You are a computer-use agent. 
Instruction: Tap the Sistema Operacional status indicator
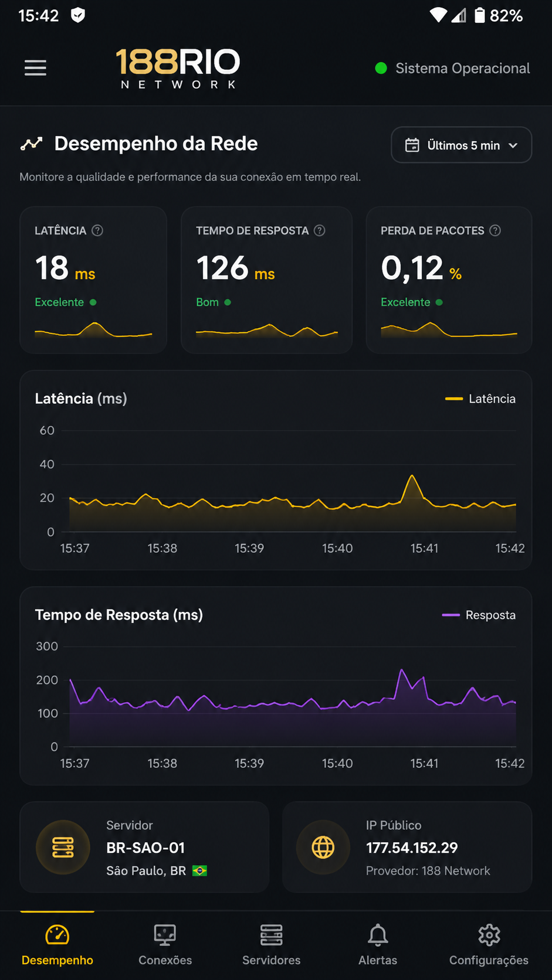[452, 69]
